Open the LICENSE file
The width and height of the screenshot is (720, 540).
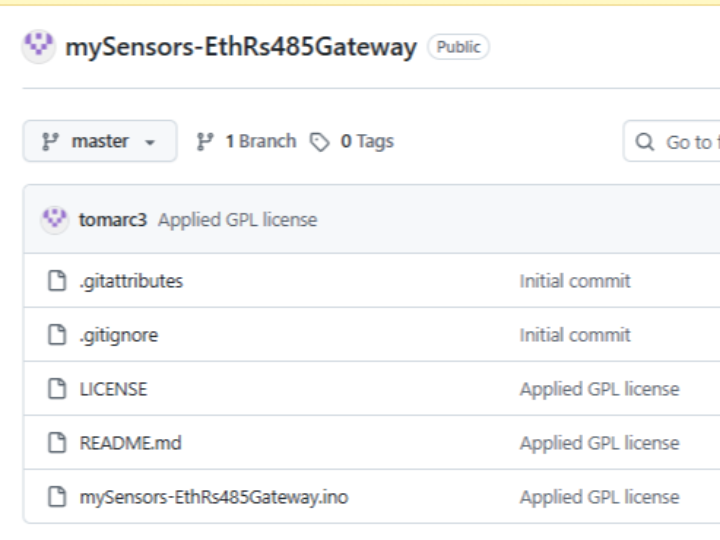pos(113,389)
